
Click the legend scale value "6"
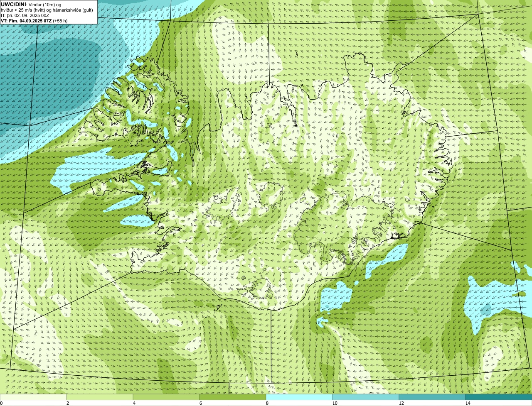point(200,403)
